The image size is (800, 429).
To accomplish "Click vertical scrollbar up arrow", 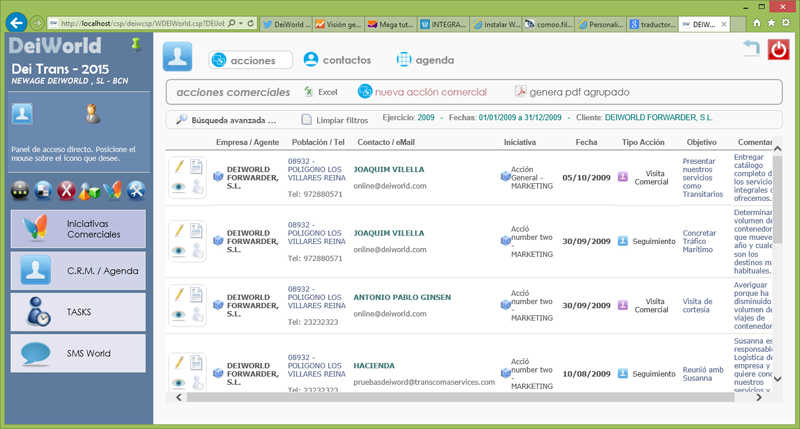I will (x=778, y=149).
